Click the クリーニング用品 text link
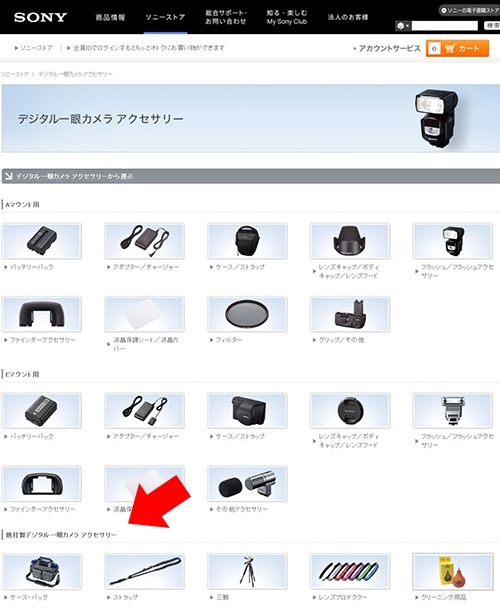Screen dimensions: 500x608 pyautogui.click(x=443, y=597)
